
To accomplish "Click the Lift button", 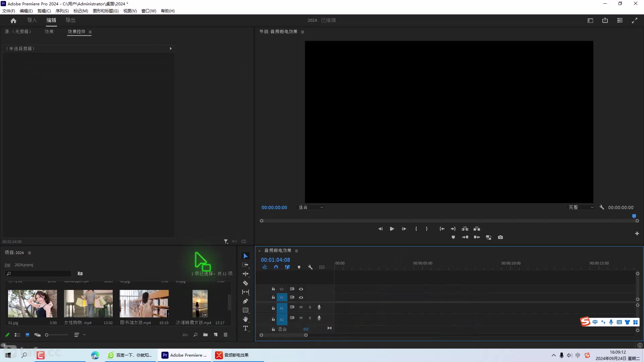I will (465, 229).
